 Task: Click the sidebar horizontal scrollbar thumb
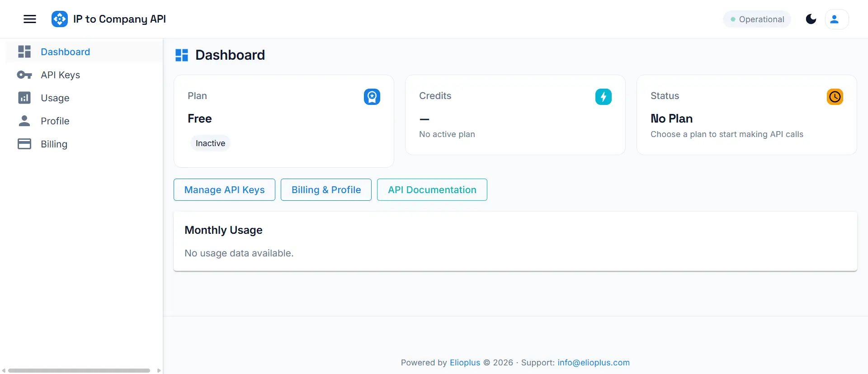tap(79, 370)
